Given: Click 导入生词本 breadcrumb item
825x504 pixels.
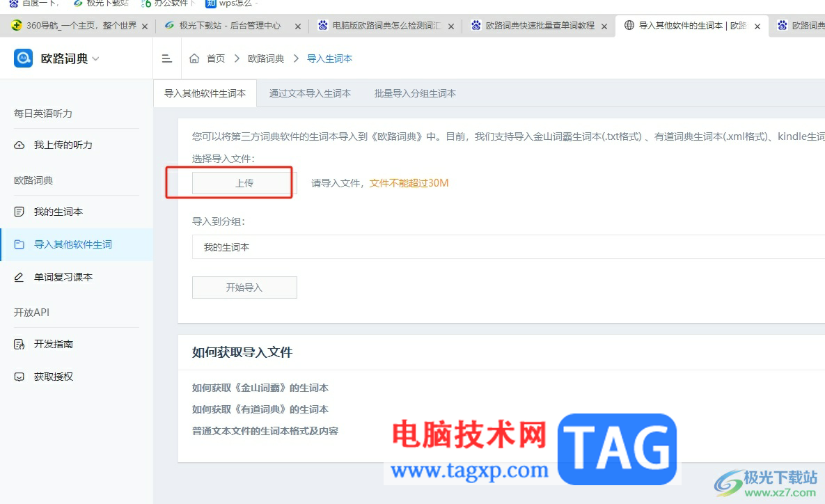Looking at the screenshot, I should [329, 58].
